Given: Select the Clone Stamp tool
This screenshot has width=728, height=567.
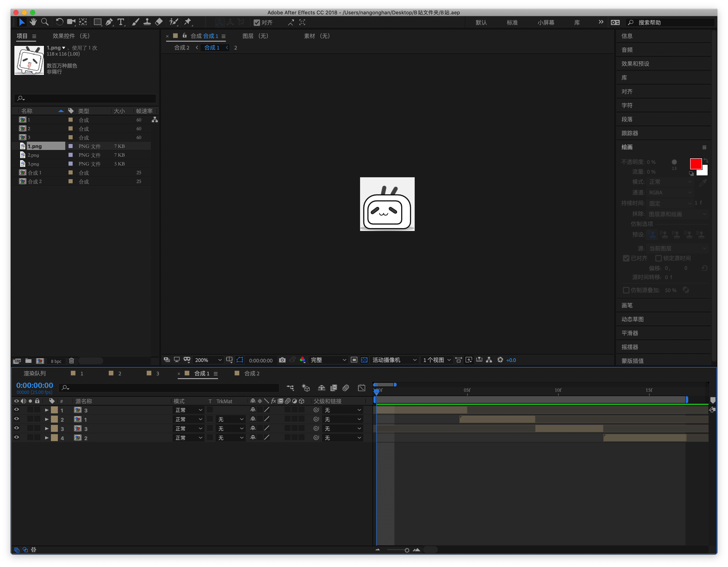Looking at the screenshot, I should point(147,22).
